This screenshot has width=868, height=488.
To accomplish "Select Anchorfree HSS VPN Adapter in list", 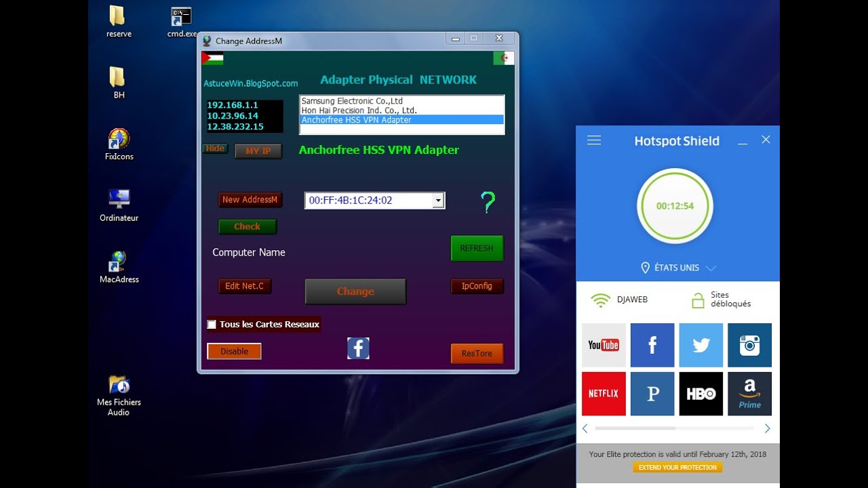I will pos(402,120).
